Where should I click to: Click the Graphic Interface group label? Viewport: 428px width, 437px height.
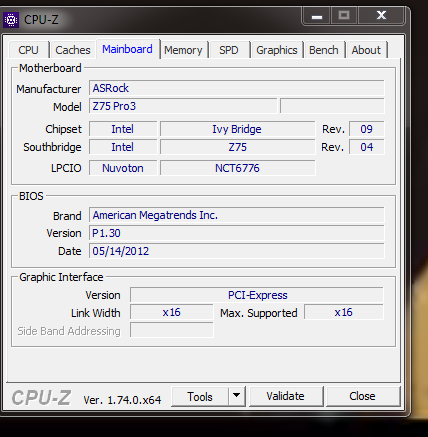point(61,277)
